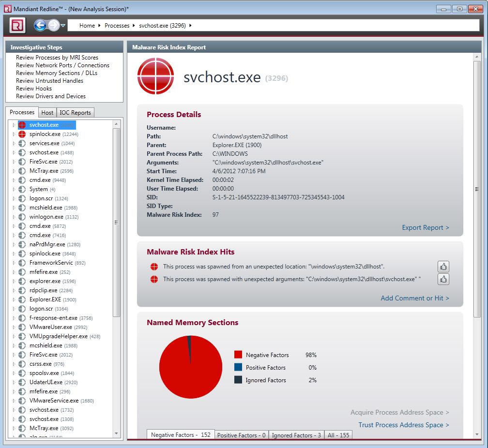
Task: Click the blue Positive Factors legend swatch
Action: pyautogui.click(x=238, y=367)
